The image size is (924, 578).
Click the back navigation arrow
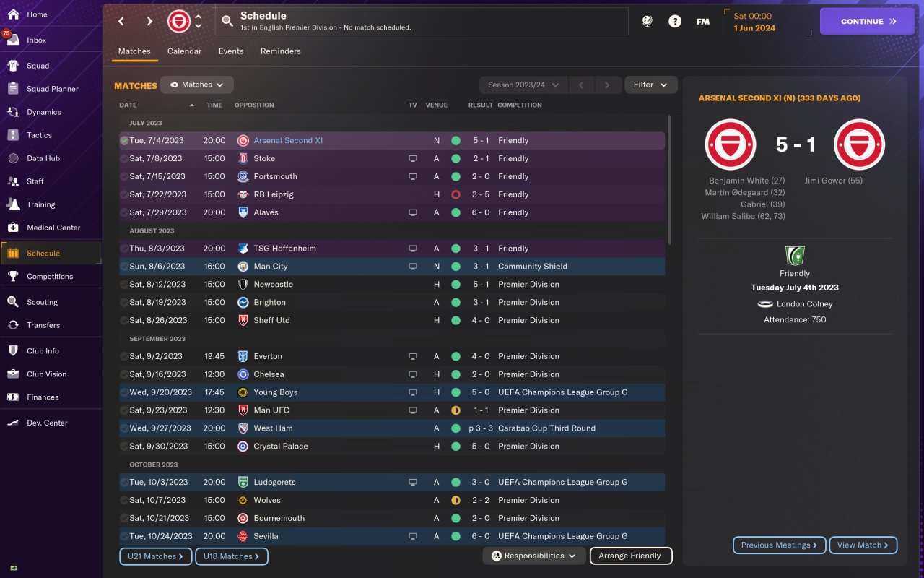121,21
